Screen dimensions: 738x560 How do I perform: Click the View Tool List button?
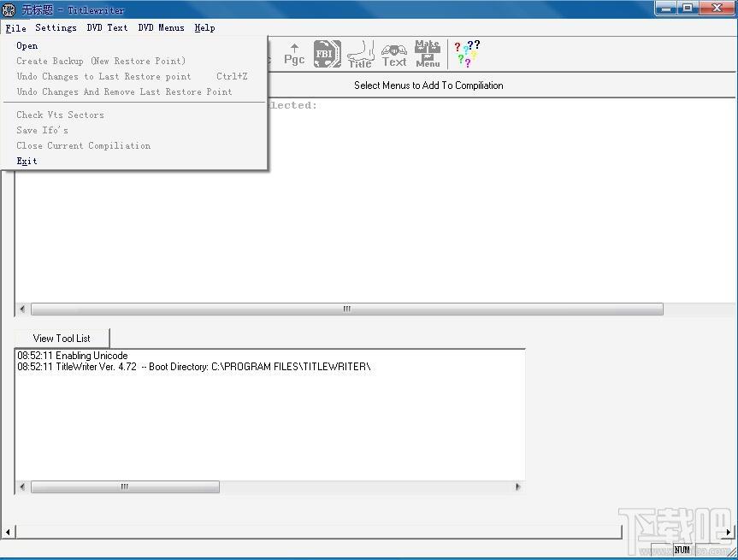click(x=62, y=339)
